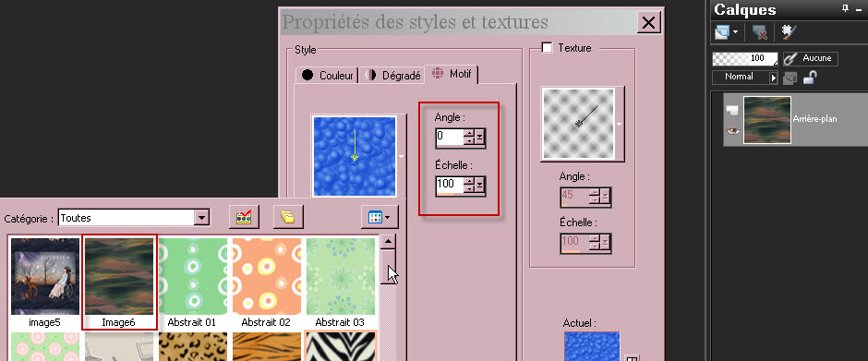Click the edit categories icon with red check

pos(244,217)
